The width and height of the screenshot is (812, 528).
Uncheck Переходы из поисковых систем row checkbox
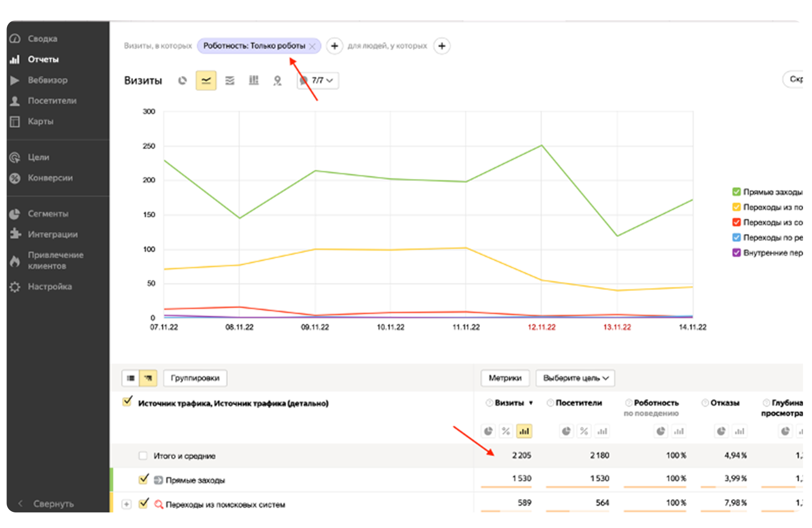point(144,503)
